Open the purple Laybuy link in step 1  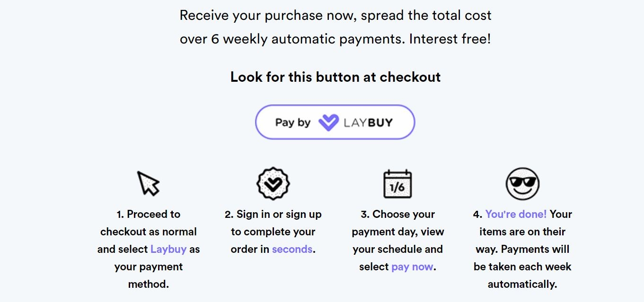click(x=168, y=249)
